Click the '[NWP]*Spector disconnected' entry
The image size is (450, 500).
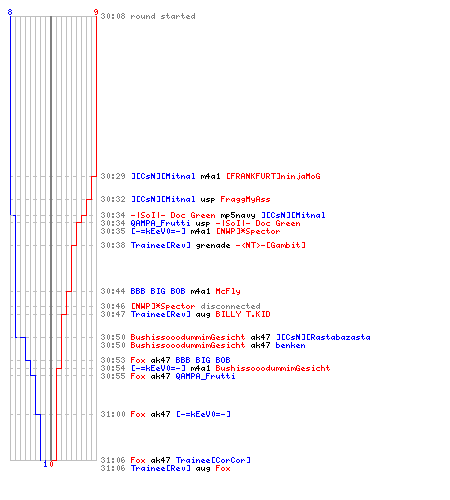click(195, 306)
